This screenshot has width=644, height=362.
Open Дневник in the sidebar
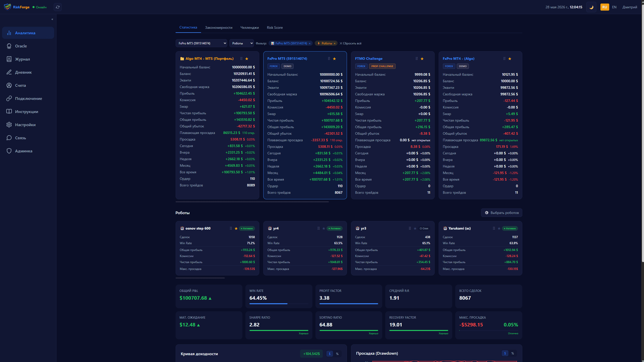pos(28,72)
